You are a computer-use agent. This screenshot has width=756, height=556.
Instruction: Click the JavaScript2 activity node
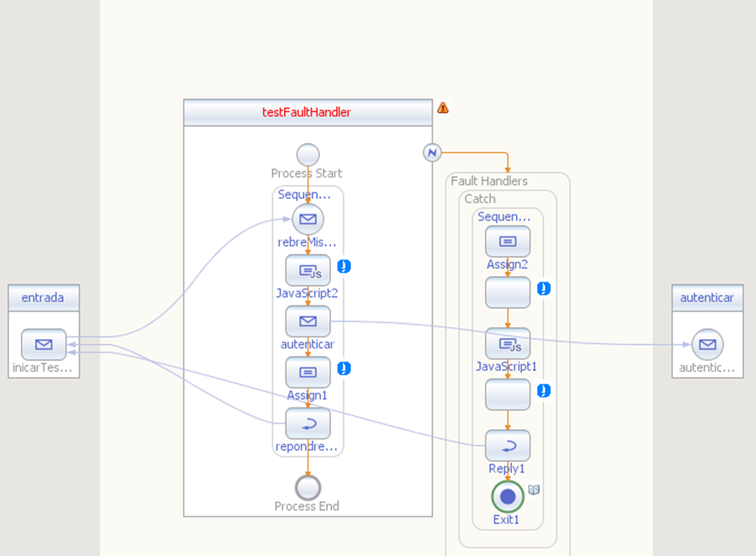[308, 271]
